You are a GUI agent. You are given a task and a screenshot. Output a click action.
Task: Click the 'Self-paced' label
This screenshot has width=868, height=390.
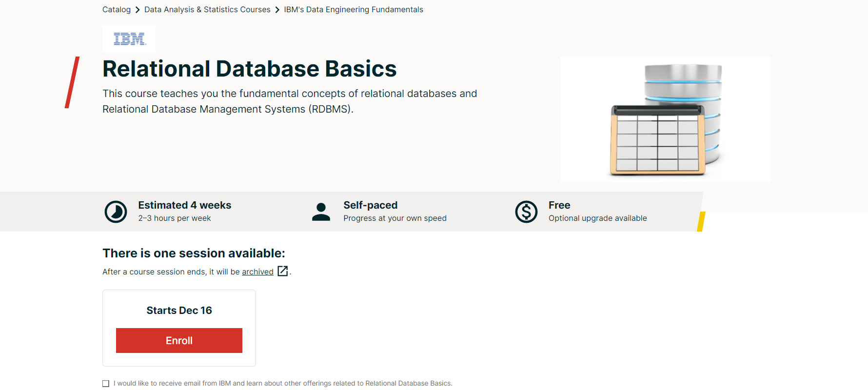point(371,205)
